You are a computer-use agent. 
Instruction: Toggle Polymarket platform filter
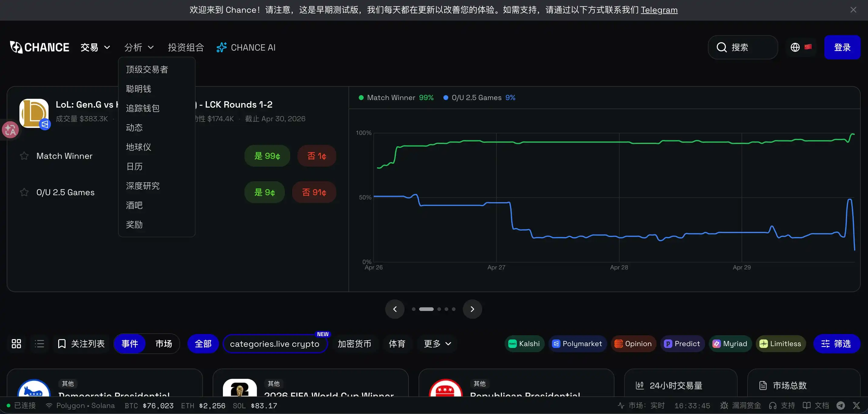click(x=577, y=344)
